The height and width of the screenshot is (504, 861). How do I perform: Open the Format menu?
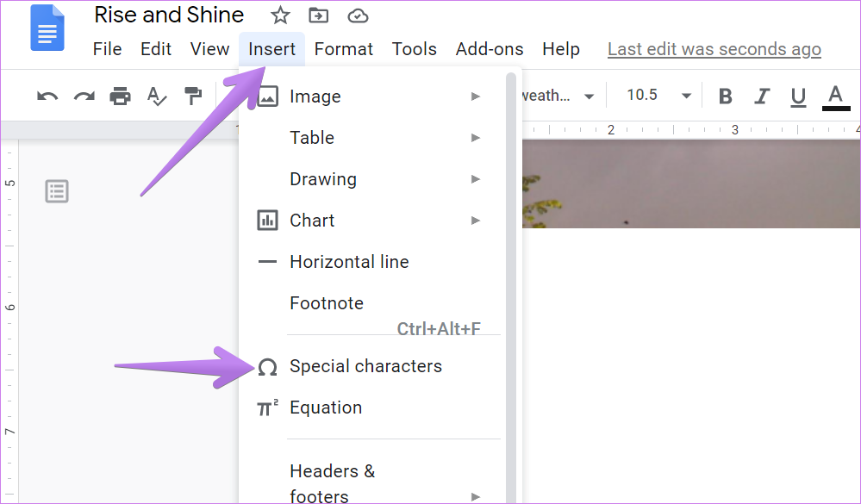click(343, 49)
